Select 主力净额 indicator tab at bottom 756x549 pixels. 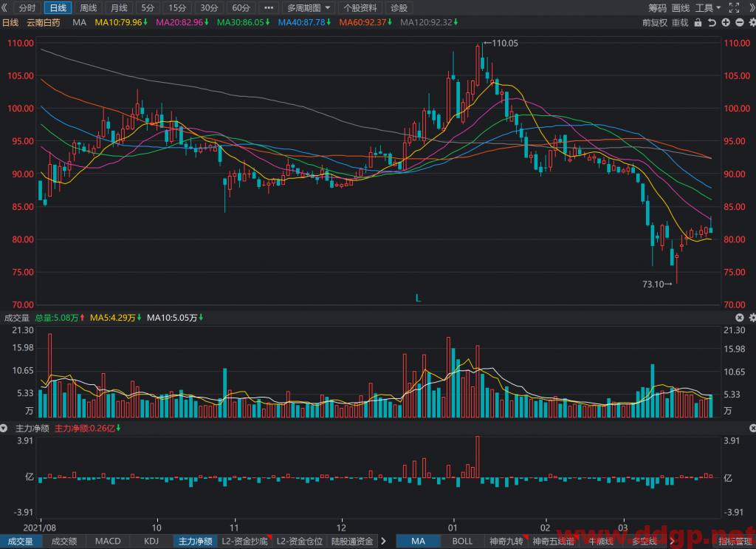point(195,542)
